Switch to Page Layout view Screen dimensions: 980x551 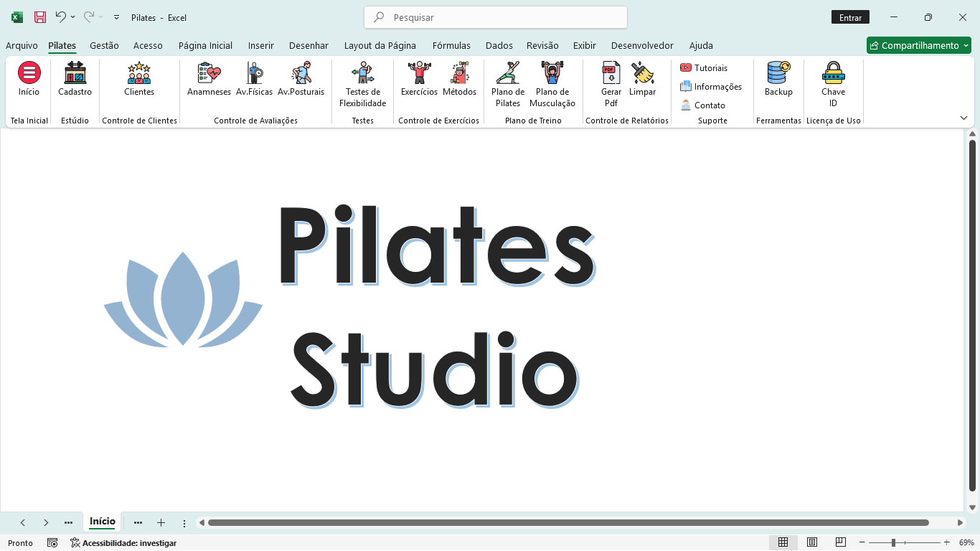click(812, 542)
